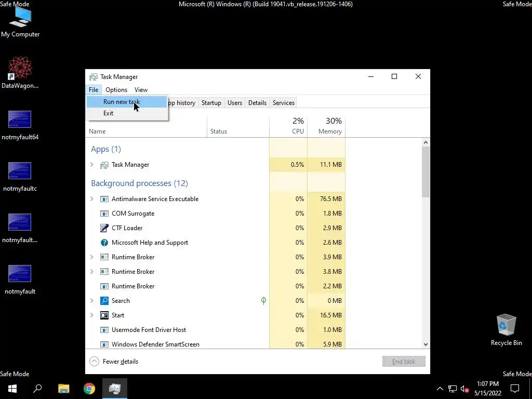Screen dimensions: 532x399
Task: Sort by the CPU column header
Action: pos(288,127)
